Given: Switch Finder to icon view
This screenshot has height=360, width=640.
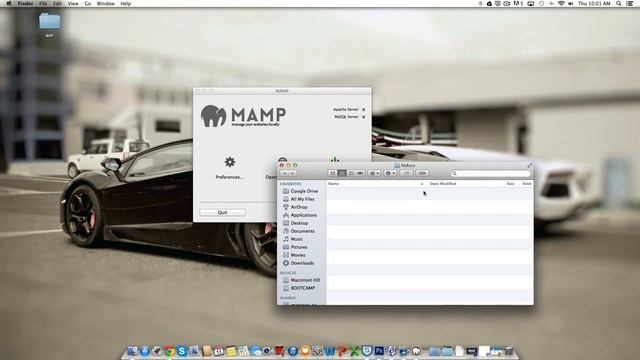Looking at the screenshot, I should coord(333,173).
